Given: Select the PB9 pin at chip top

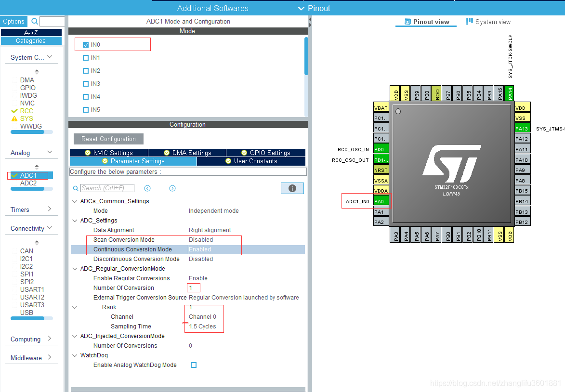Looking at the screenshot, I should point(416,93).
